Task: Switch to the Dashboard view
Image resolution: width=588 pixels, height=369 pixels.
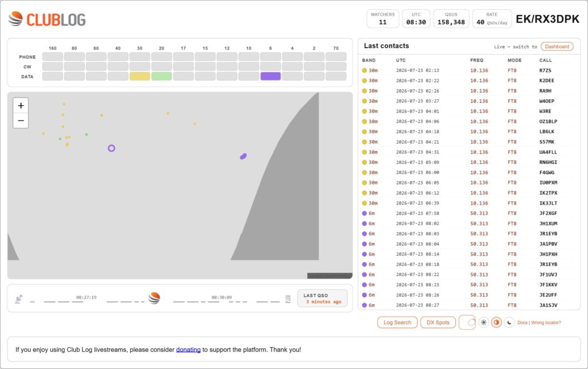Action: [x=557, y=47]
